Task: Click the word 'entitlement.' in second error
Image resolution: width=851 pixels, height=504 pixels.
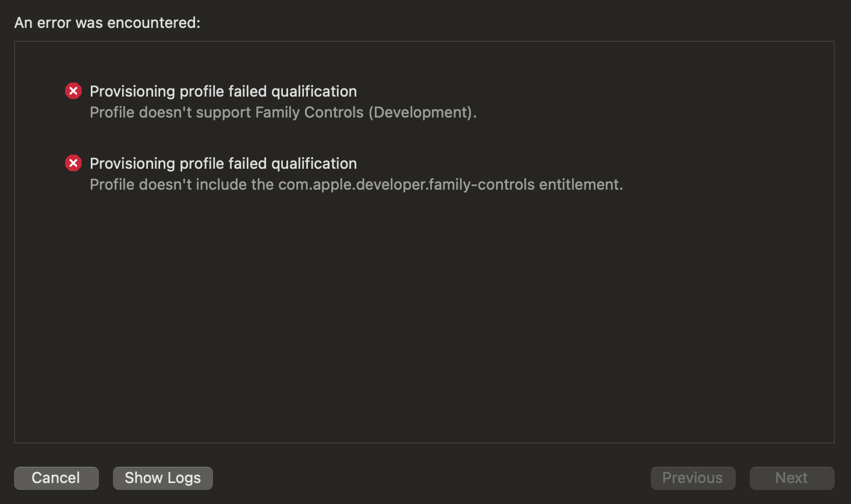Action: click(580, 184)
